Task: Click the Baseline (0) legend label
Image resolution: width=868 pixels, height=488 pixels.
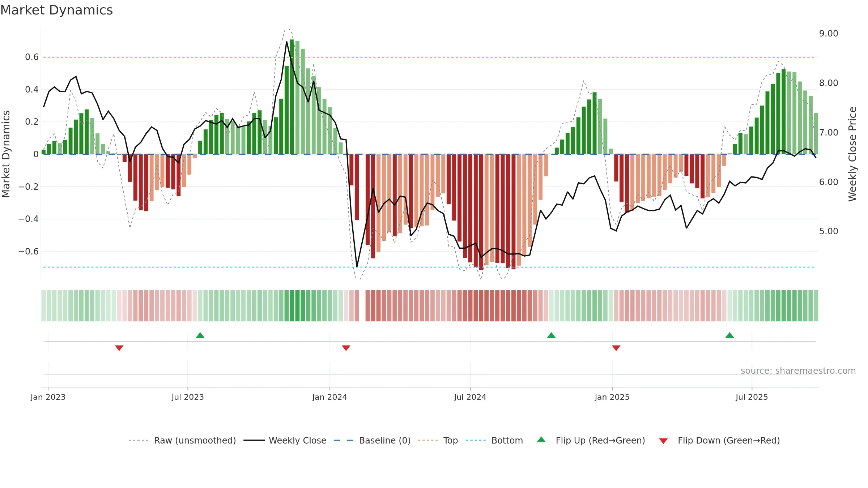Action: pyautogui.click(x=385, y=440)
